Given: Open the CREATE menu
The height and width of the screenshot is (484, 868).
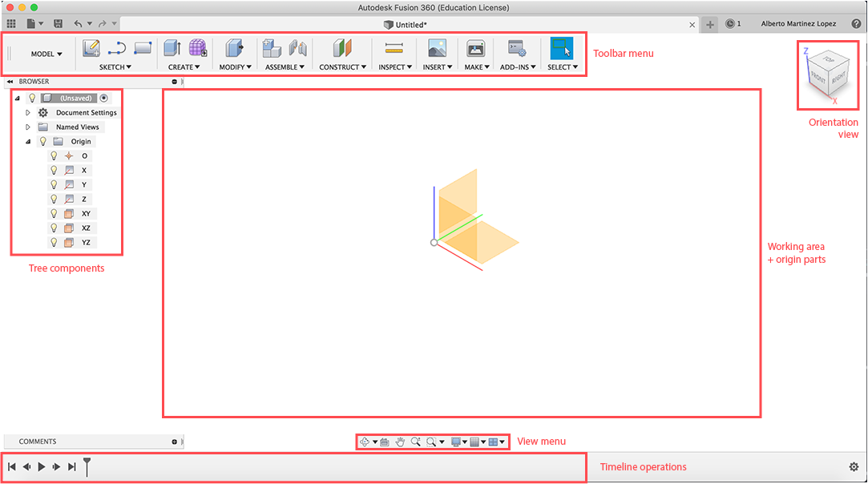Looking at the screenshot, I should tap(184, 67).
